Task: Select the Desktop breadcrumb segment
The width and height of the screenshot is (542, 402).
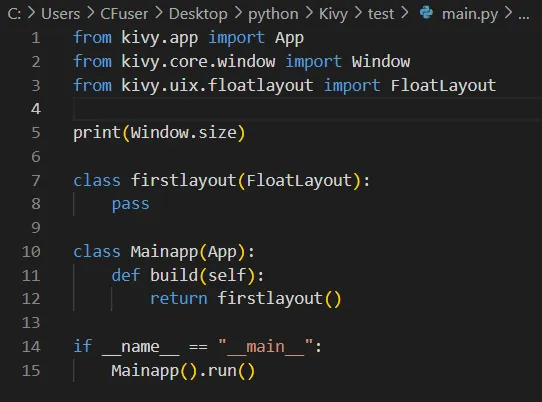Action: (198, 15)
